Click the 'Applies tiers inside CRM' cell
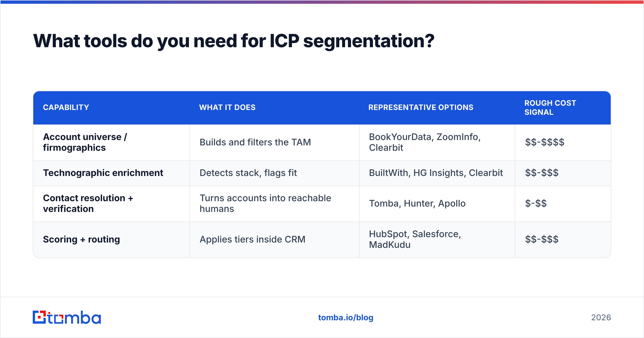644x338 pixels. coord(274,240)
